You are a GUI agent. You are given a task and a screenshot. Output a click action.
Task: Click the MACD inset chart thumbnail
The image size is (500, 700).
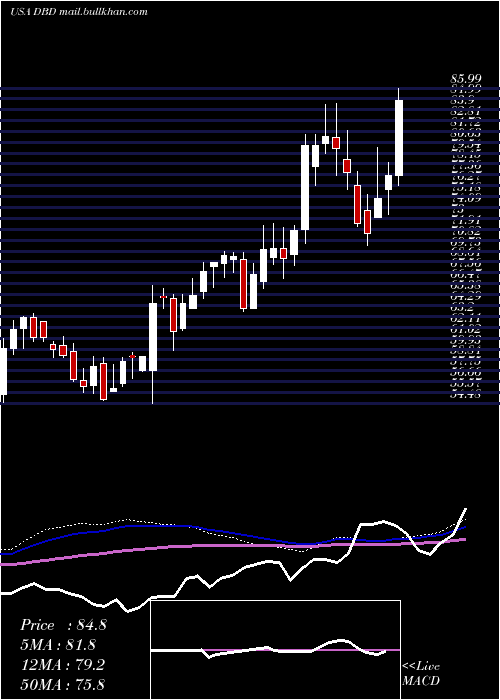click(x=275, y=650)
